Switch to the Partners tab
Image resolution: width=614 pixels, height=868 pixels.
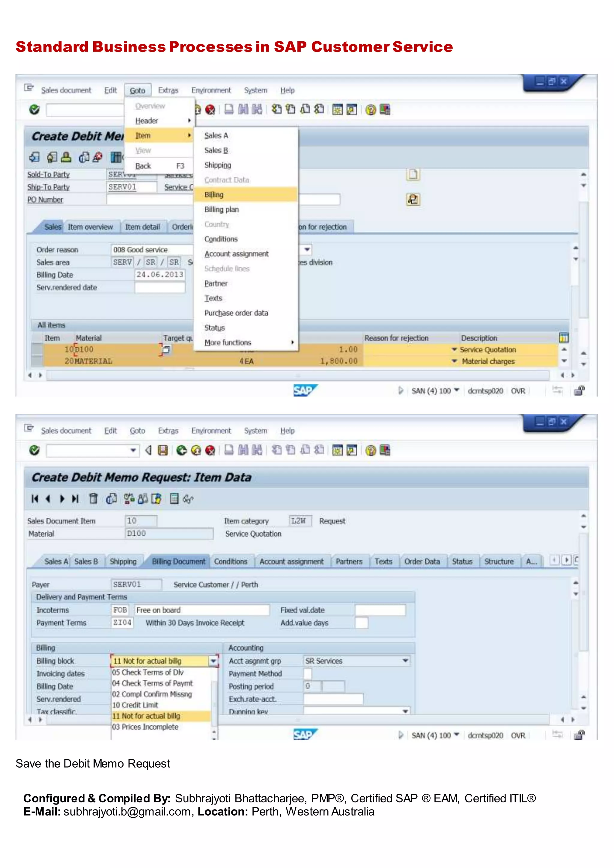pos(349,561)
